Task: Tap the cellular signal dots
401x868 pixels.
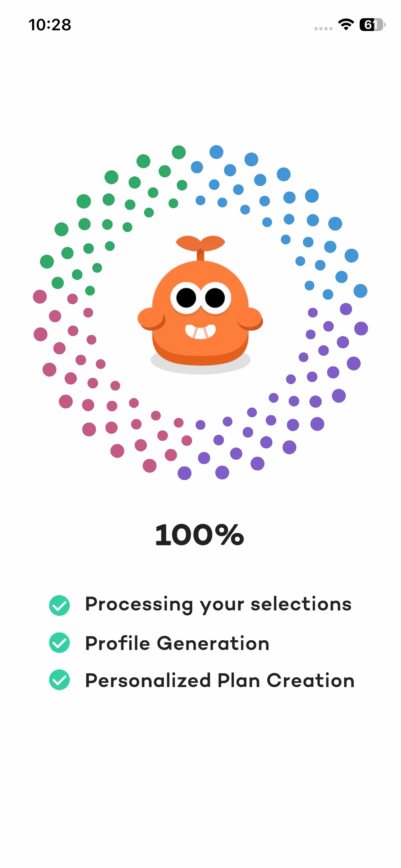Action: click(323, 29)
